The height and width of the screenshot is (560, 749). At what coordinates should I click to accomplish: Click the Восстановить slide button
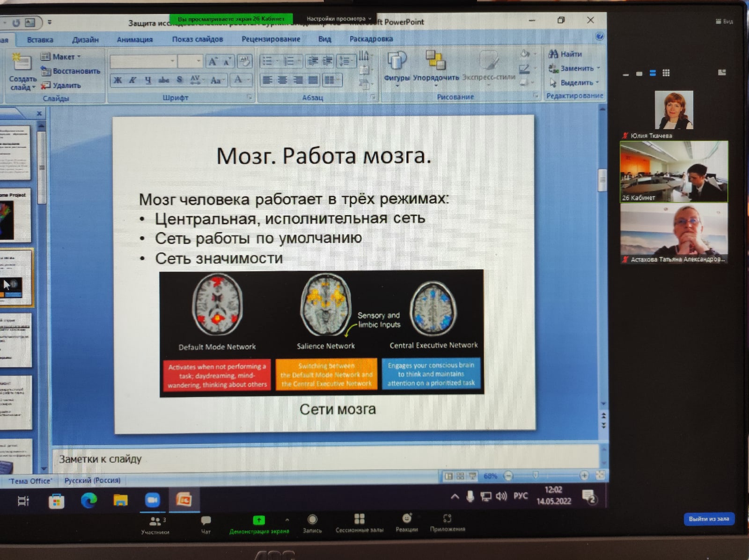70,71
